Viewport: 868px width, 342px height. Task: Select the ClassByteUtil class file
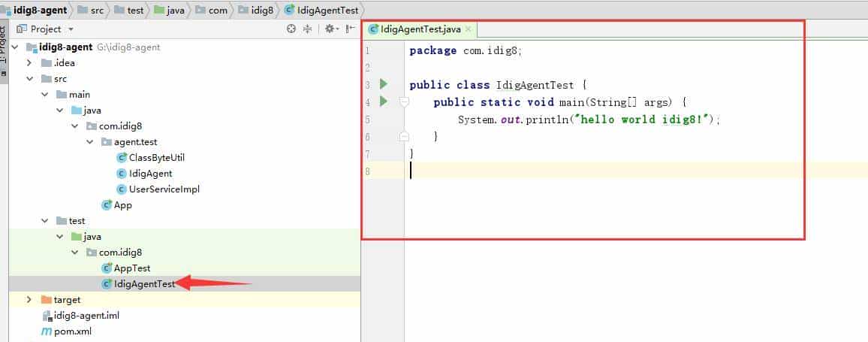156,158
